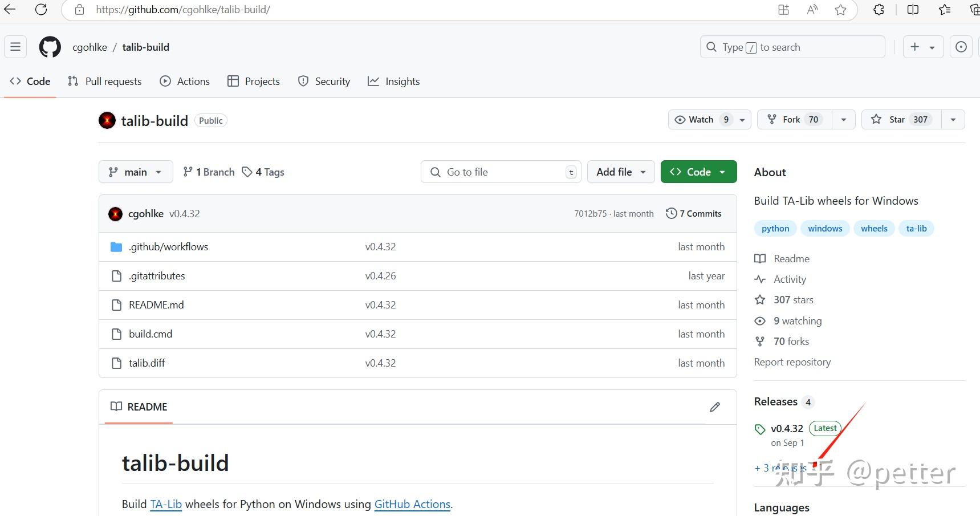Open the 7 Commits history
Image resolution: width=980 pixels, height=516 pixels.
click(x=694, y=213)
